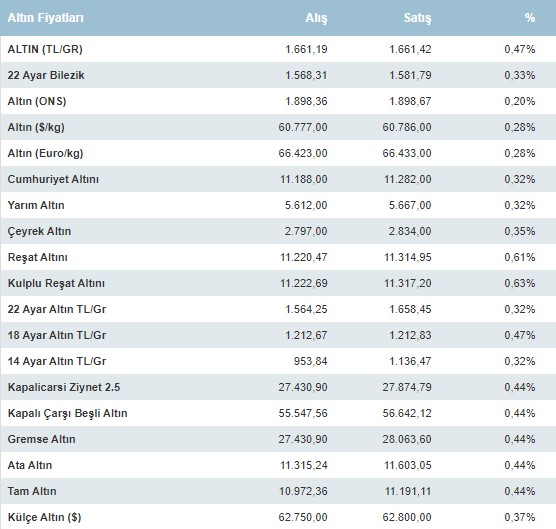The image size is (556, 529).
Task: Select Kulplu Reşat Altını
Action: tap(56, 283)
